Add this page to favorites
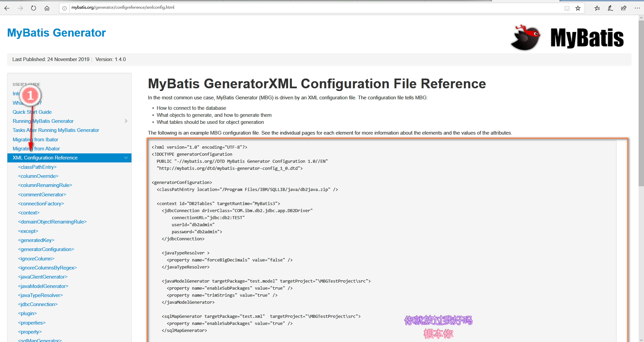This screenshot has width=644, height=342. (x=578, y=8)
